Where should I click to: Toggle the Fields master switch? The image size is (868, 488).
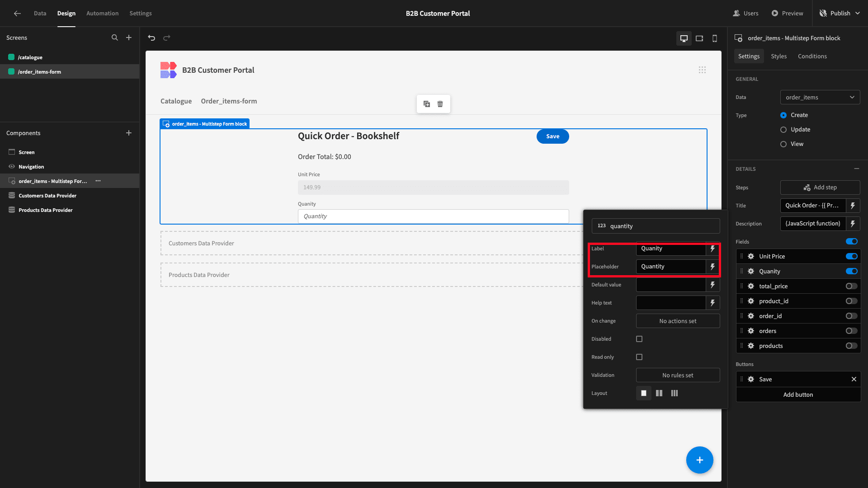[x=852, y=241]
